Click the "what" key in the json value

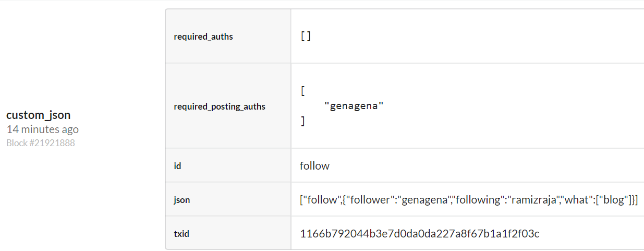[x=577, y=200]
